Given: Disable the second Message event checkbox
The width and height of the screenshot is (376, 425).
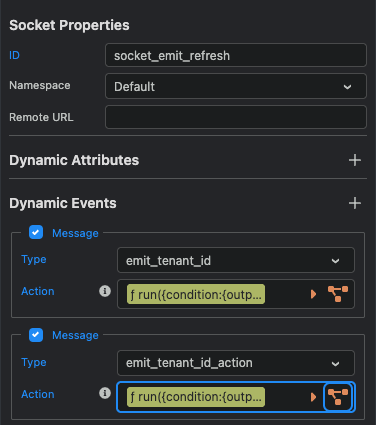Looking at the screenshot, I should (x=36, y=335).
